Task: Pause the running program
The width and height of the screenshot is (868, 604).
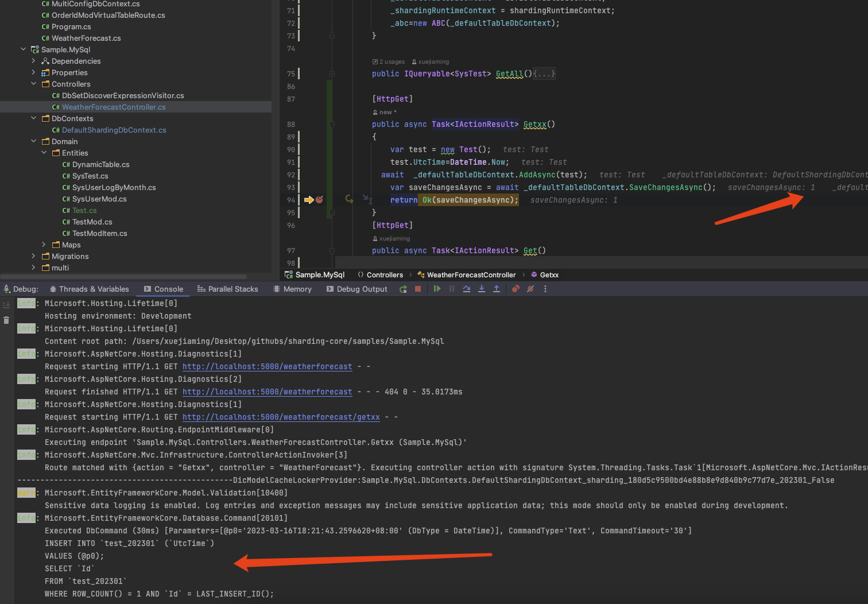Action: (452, 289)
